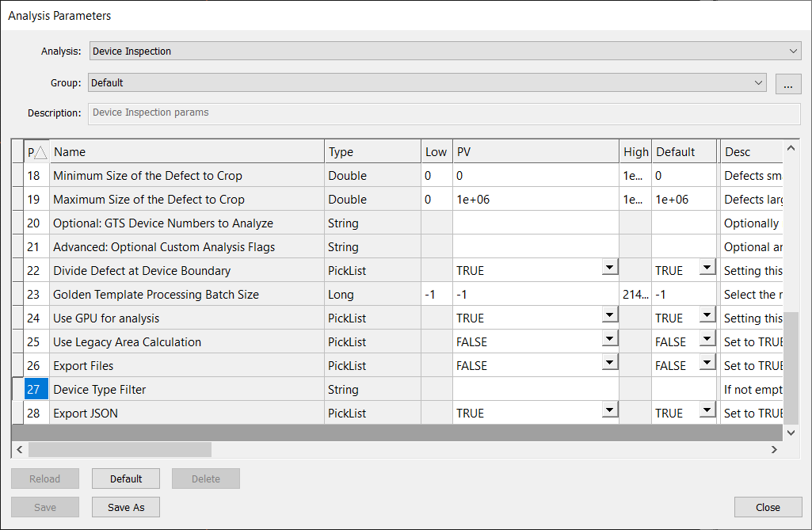Sort by the Name column header

click(187, 152)
